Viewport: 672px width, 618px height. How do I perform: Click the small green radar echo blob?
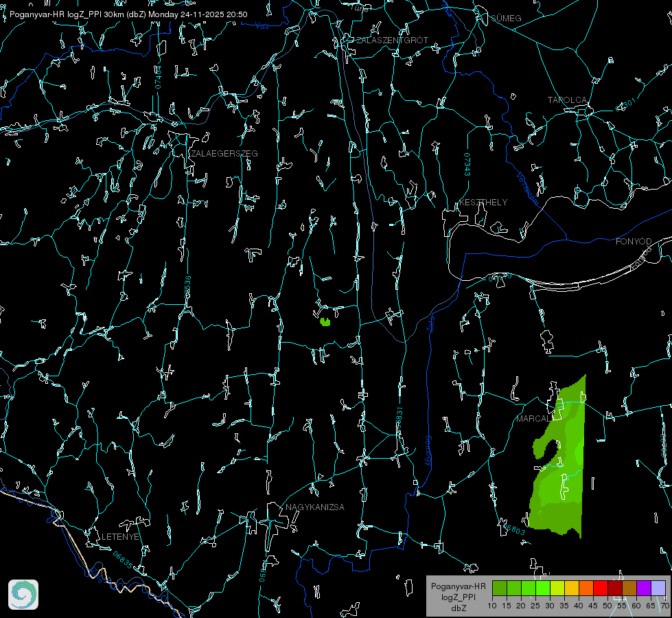325,321
